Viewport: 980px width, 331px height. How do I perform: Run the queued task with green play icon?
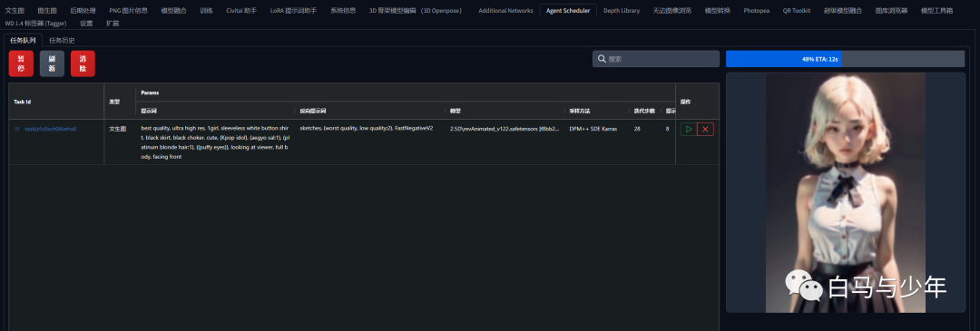click(688, 130)
